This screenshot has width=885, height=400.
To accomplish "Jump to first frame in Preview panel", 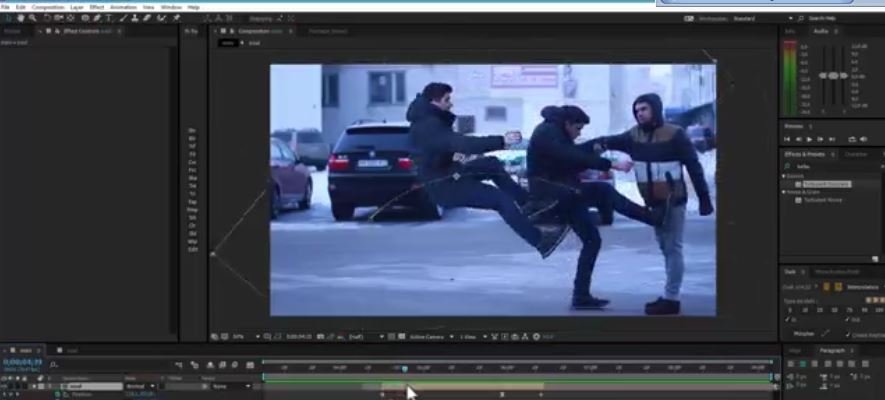I will tap(787, 139).
